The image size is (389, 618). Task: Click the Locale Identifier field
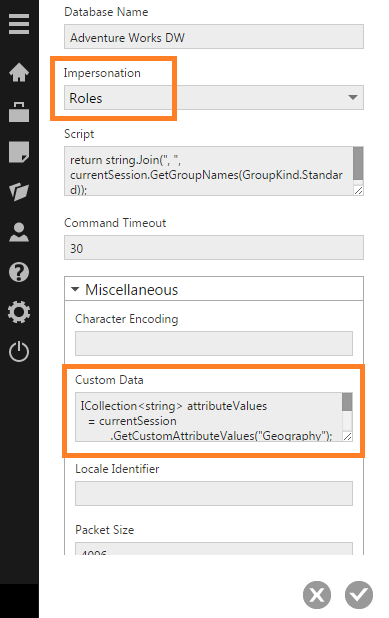coord(214,493)
